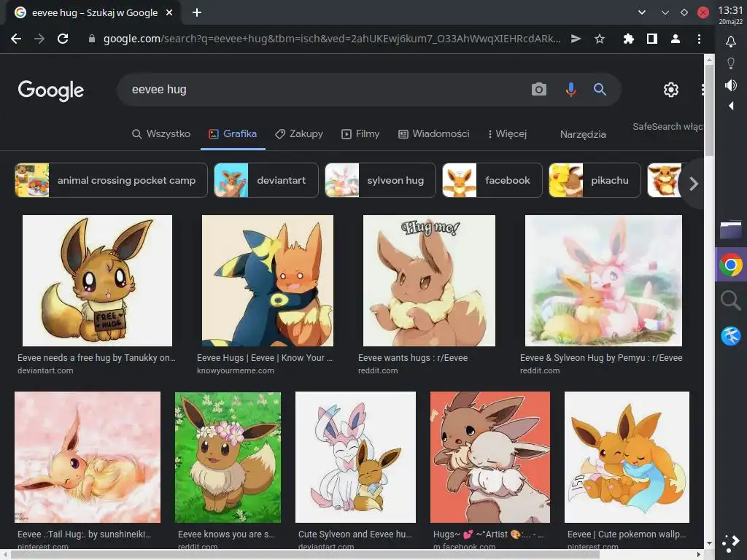This screenshot has height=560, width=747.
Task: Open Eevee & Sylveon Hug by Pemyu image
Action: tap(603, 281)
